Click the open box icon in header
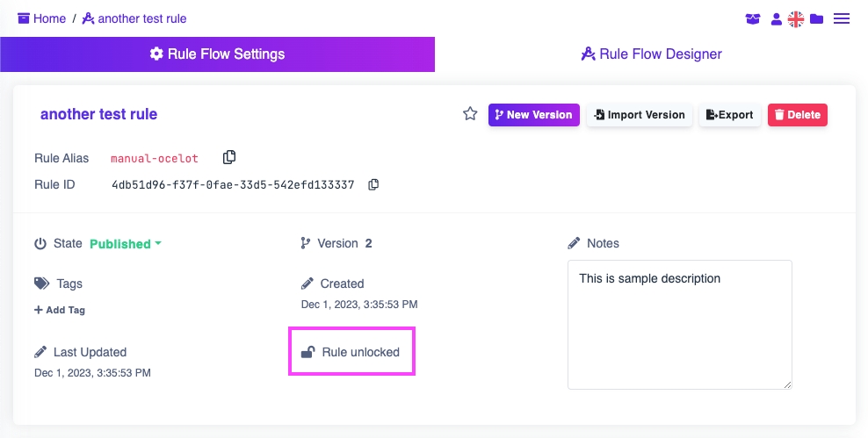Viewport: 868px width, 438px height. (x=753, y=18)
